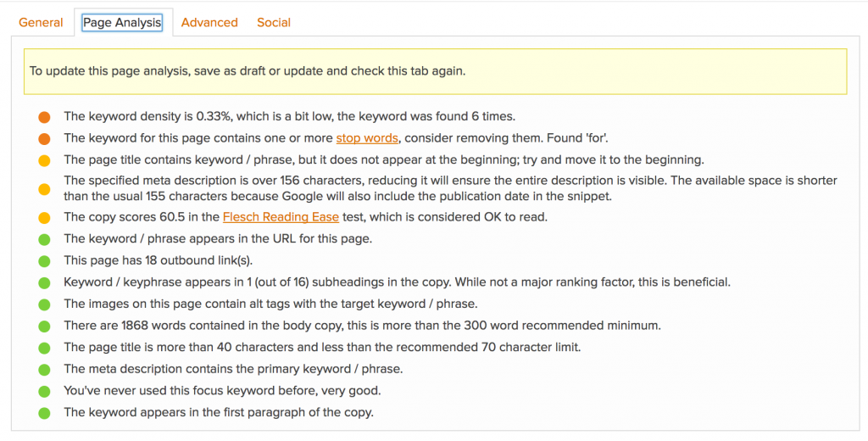Open the stop words link
Image resolution: width=868 pixels, height=441 pixels.
point(367,138)
